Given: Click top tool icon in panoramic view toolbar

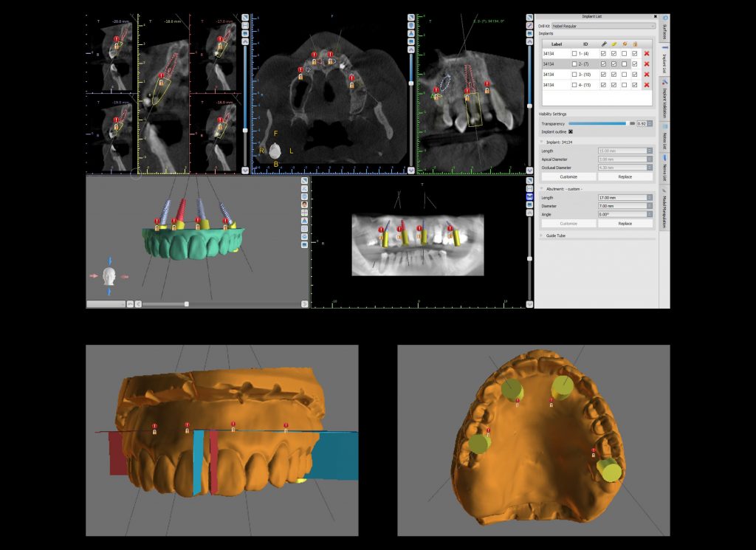Looking at the screenshot, I should pyautogui.click(x=529, y=181).
